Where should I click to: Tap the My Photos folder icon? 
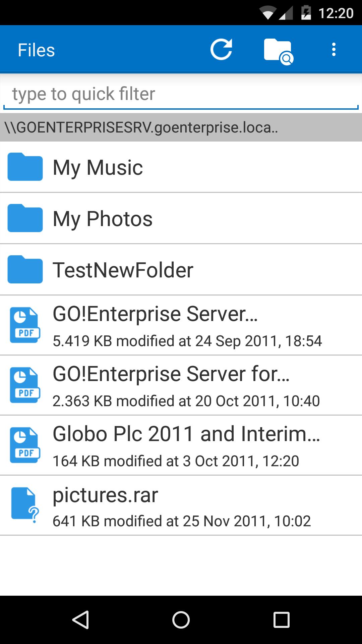click(x=25, y=218)
